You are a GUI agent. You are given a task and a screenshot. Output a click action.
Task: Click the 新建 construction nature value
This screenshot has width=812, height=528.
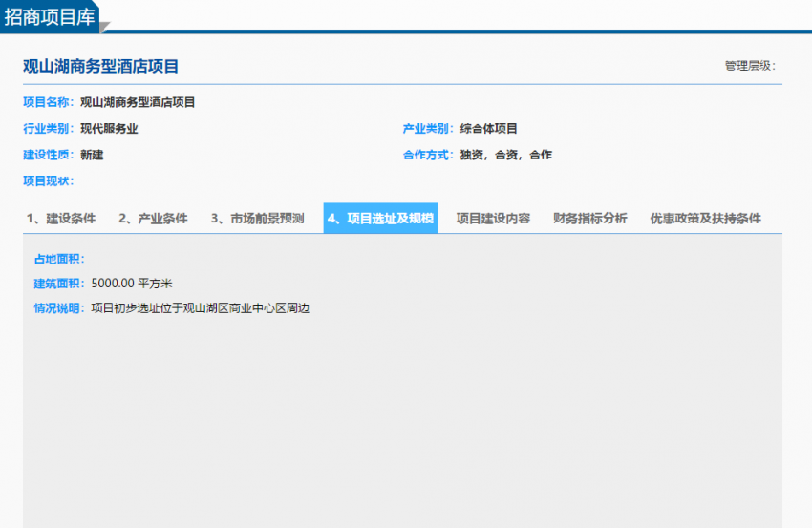[92, 155]
